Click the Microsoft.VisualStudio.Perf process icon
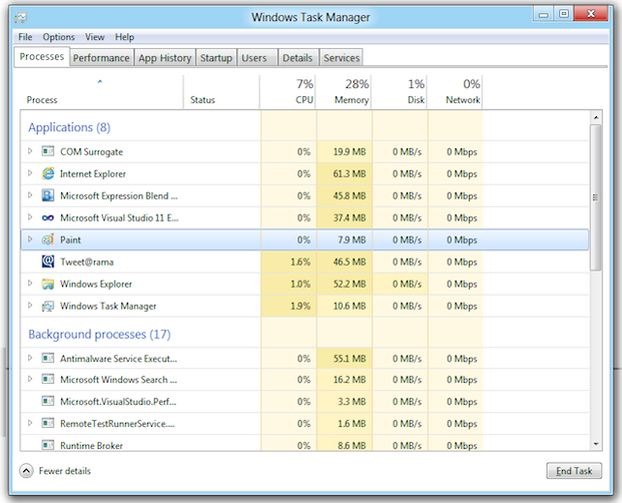Viewport: 622px width, 503px height. tap(48, 401)
